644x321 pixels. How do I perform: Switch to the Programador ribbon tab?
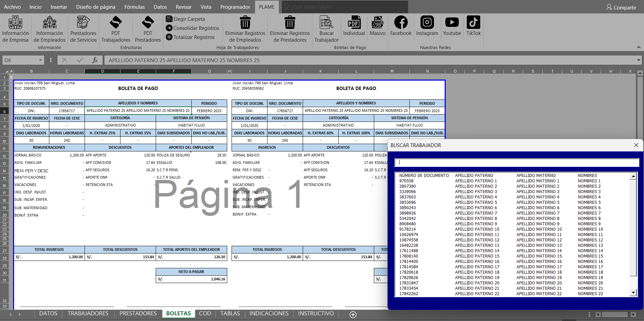coord(235,7)
